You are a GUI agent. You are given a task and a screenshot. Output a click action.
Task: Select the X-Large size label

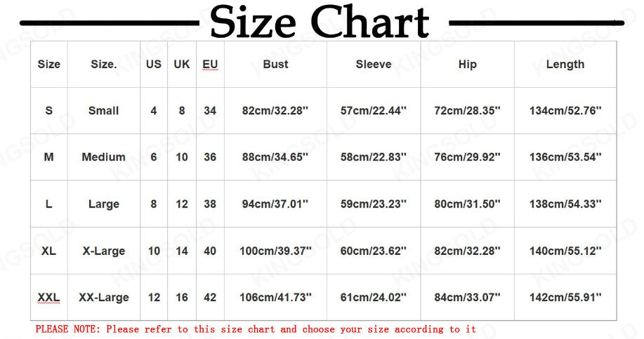click(103, 251)
